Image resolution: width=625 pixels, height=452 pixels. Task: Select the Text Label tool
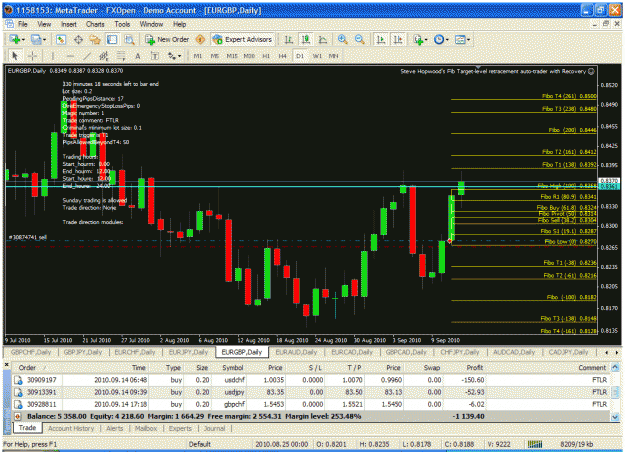pyautogui.click(x=155, y=56)
